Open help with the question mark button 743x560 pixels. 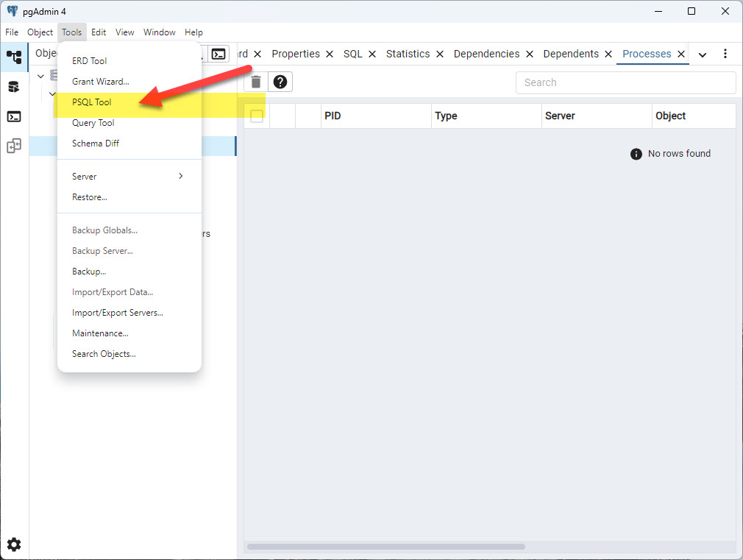[x=280, y=82]
